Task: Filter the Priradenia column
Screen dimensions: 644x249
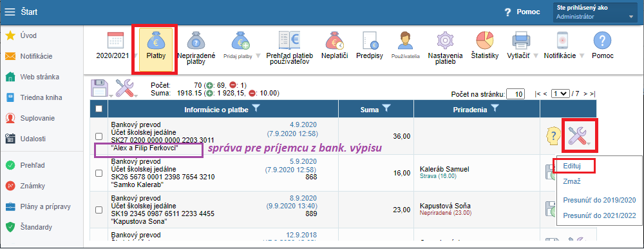Action: (495, 108)
